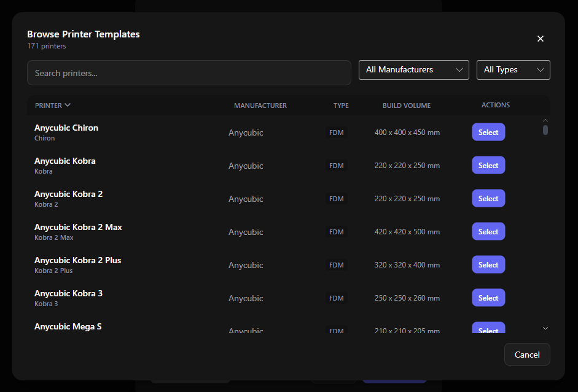Screen dimensions: 578x392
Task: Sort by the PRINTER column header
Action: tap(52, 106)
